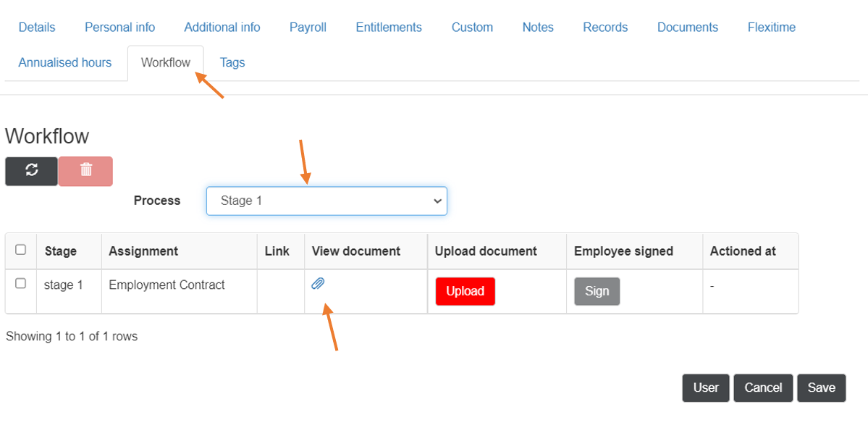View the Records tab

(x=604, y=27)
